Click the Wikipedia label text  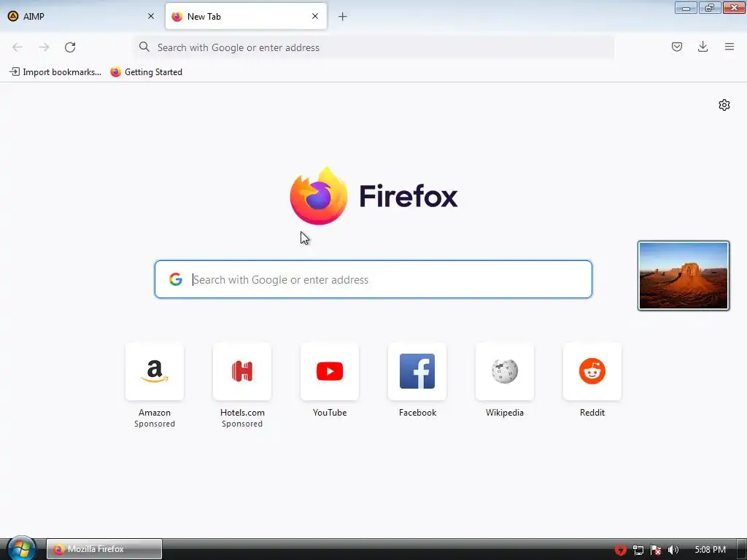tap(505, 413)
